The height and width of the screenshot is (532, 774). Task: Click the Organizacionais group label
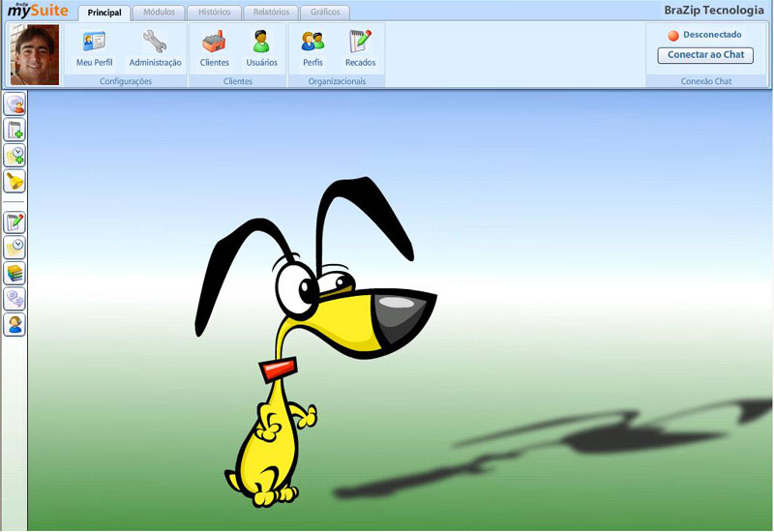(337, 81)
